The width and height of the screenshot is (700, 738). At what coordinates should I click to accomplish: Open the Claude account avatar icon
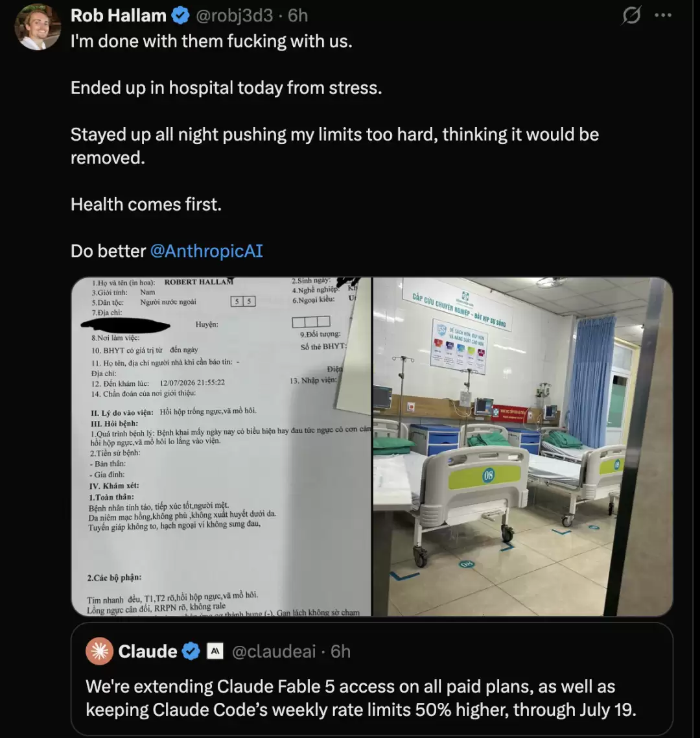[99, 651]
